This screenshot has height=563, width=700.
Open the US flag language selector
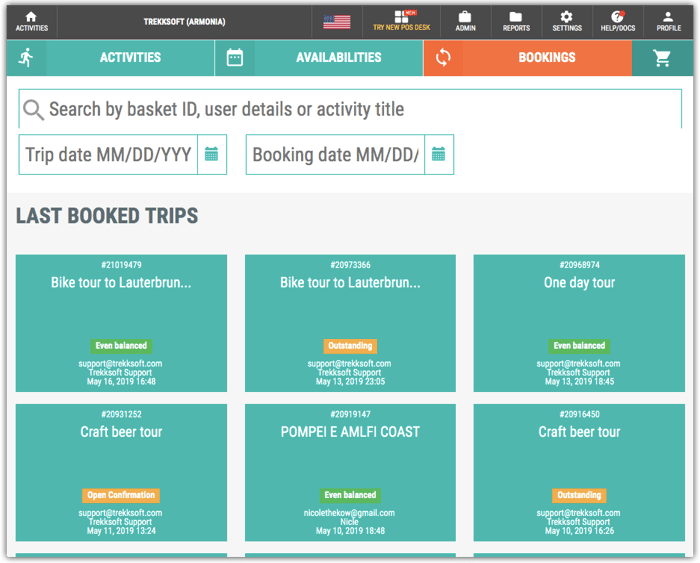(x=337, y=22)
